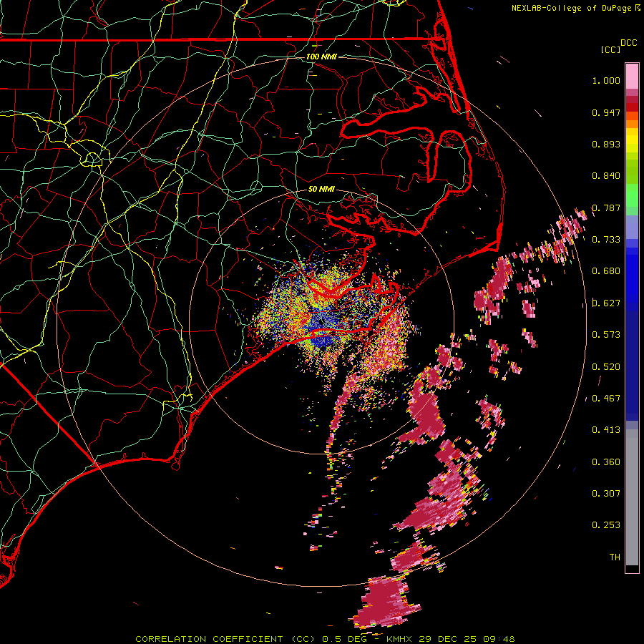The width and height of the screenshot is (644, 644).
Task: Click the NEXLAB-College of DuPage credit text
Action: [571, 8]
